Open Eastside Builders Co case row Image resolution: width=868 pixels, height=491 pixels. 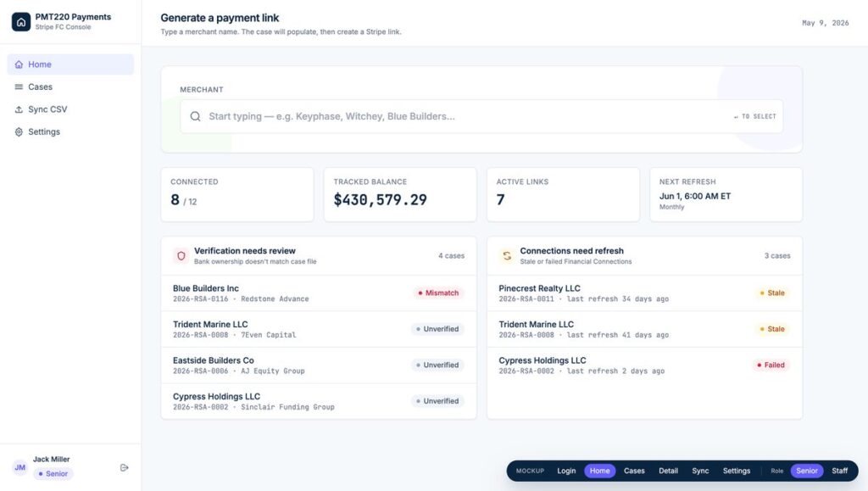pyautogui.click(x=319, y=365)
